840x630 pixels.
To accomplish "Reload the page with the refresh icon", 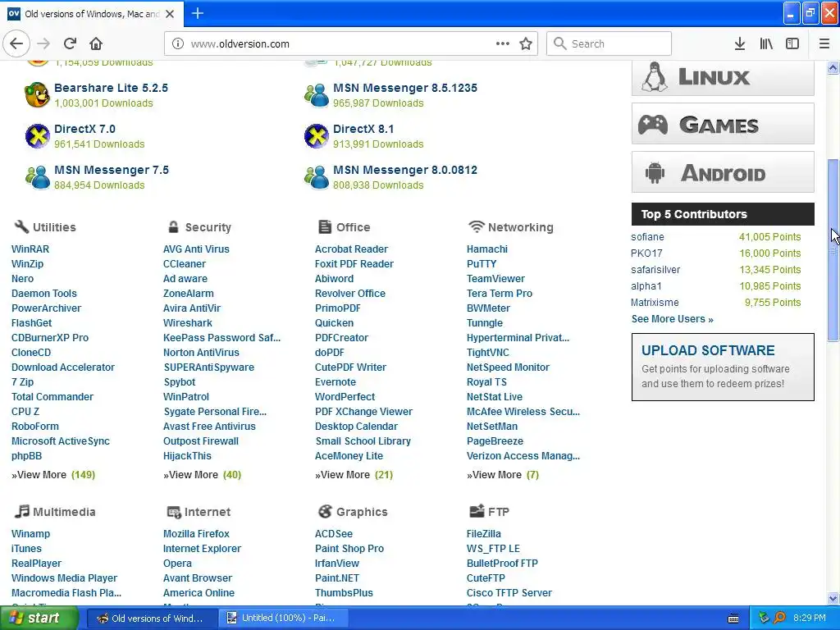I will coord(70,43).
